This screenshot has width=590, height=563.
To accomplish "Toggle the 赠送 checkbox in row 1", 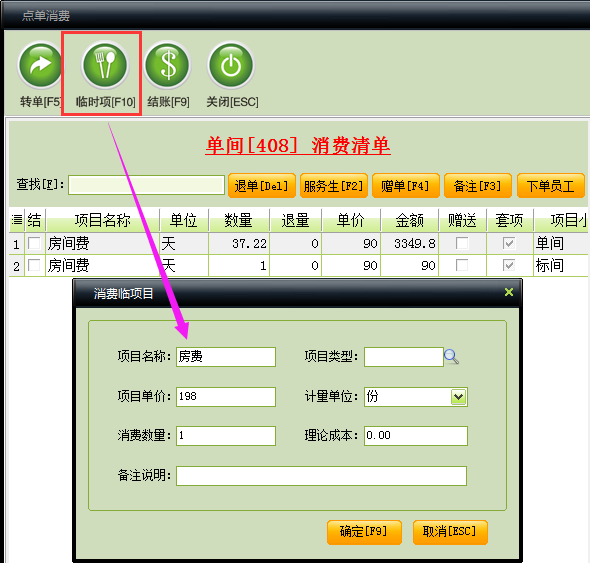I will pos(462,243).
